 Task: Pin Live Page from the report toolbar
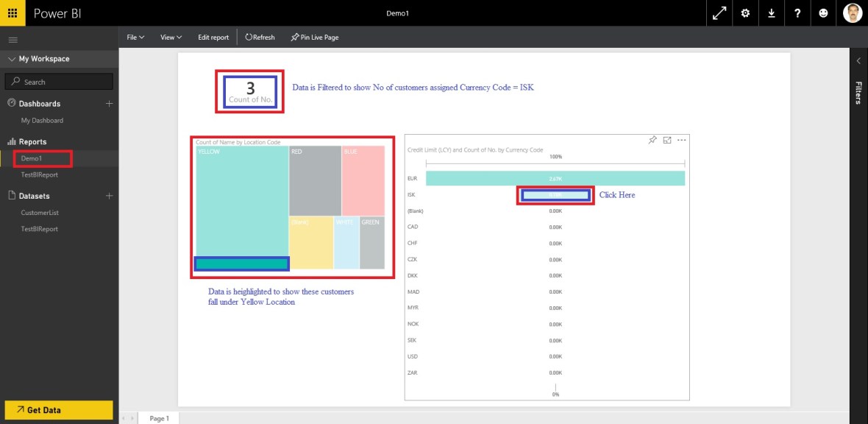(x=314, y=37)
